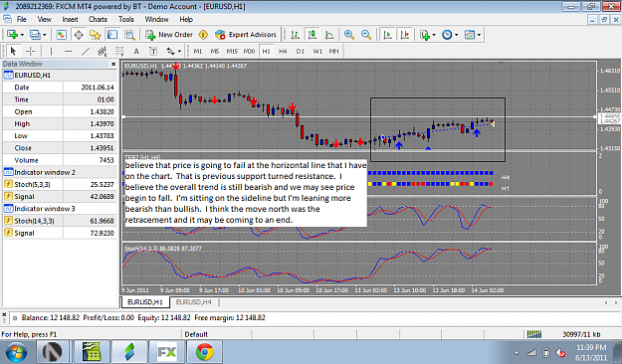Click the Windows Start button

click(x=16, y=352)
